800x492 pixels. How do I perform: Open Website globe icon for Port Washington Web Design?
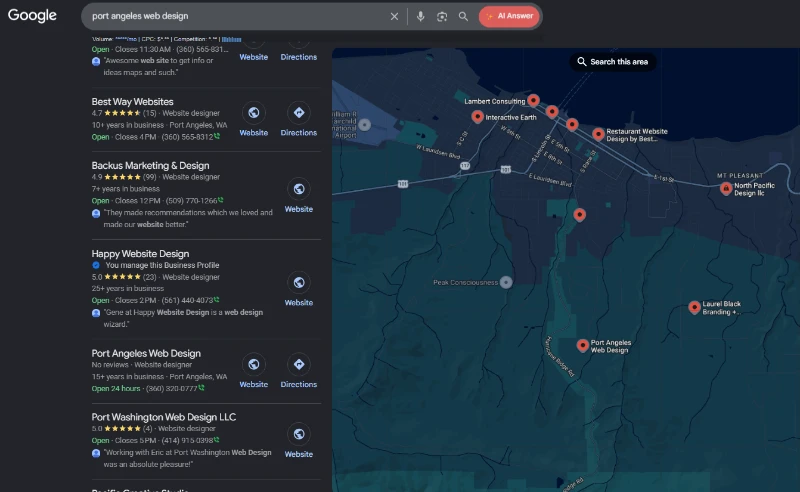[x=299, y=434]
